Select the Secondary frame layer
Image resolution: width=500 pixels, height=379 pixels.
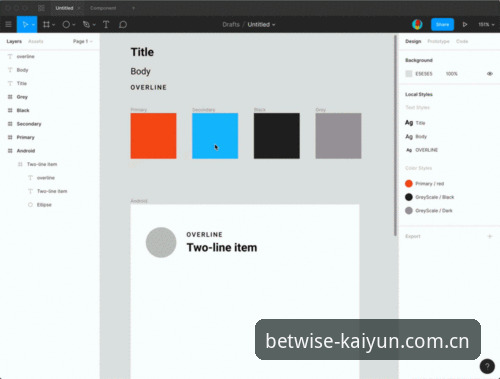[29, 124]
